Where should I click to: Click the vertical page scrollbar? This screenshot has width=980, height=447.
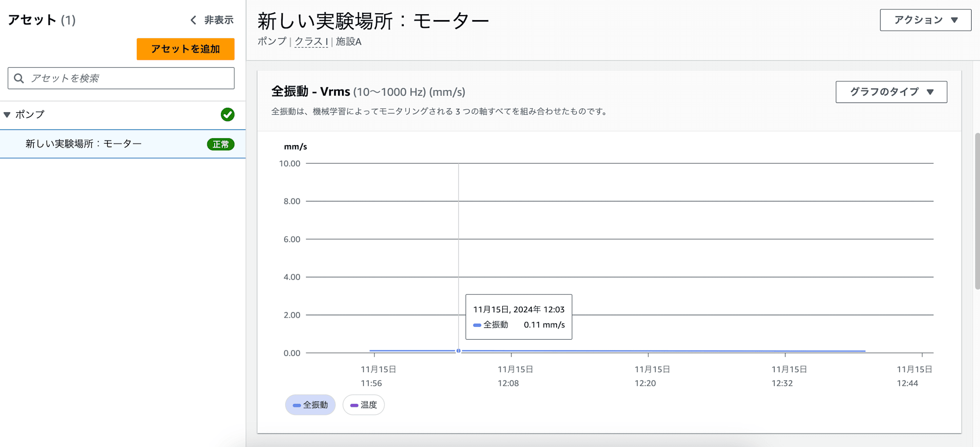tap(977, 211)
